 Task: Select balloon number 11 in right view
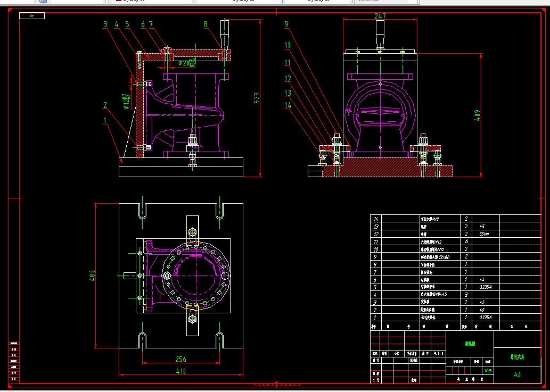[288, 63]
